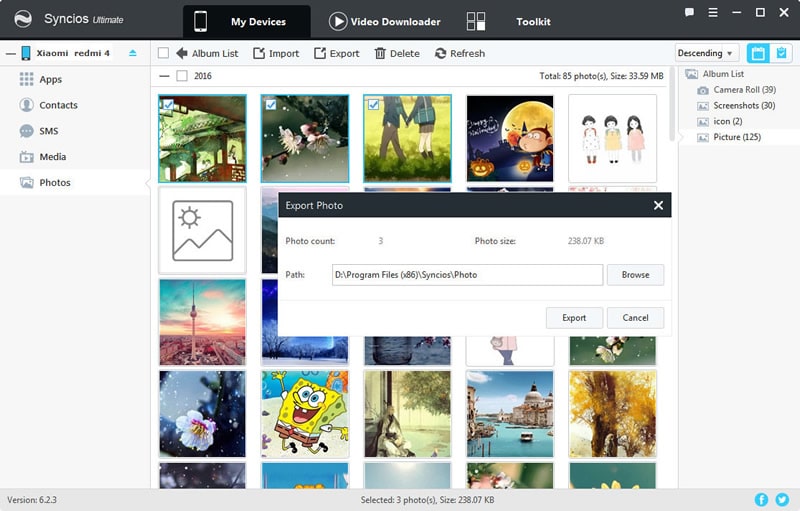Open Contacts in the sidebar
The height and width of the screenshot is (511, 800).
tap(75, 105)
